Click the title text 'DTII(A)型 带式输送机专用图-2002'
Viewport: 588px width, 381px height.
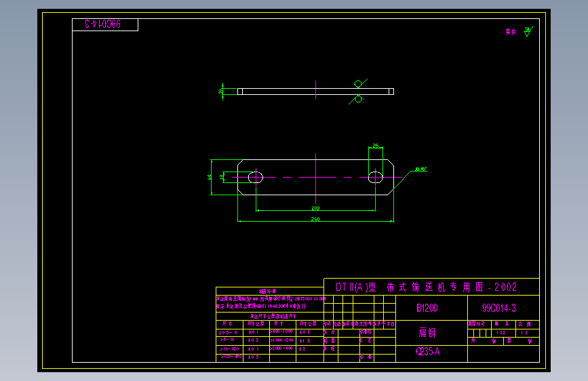[x=426, y=287]
